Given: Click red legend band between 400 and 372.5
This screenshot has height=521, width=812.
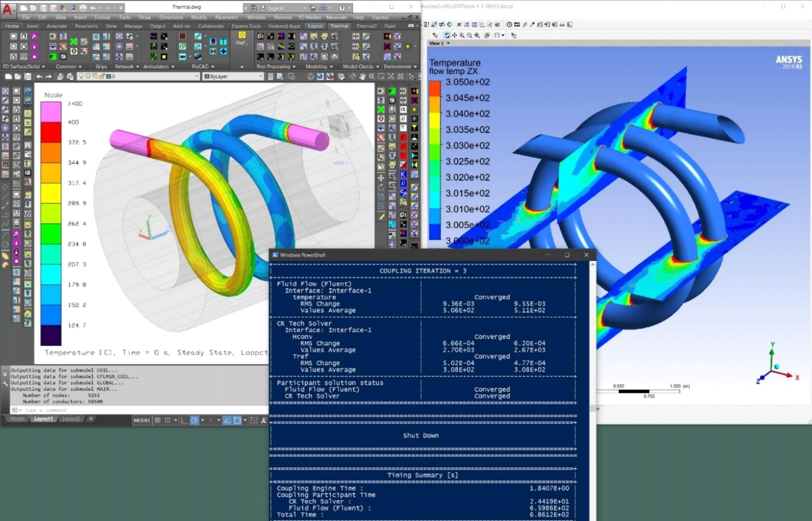Looking at the screenshot, I should click(51, 132).
